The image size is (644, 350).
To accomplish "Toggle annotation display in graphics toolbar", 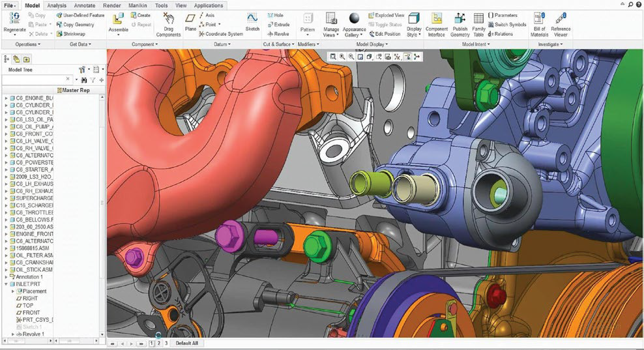I will pos(407,57).
